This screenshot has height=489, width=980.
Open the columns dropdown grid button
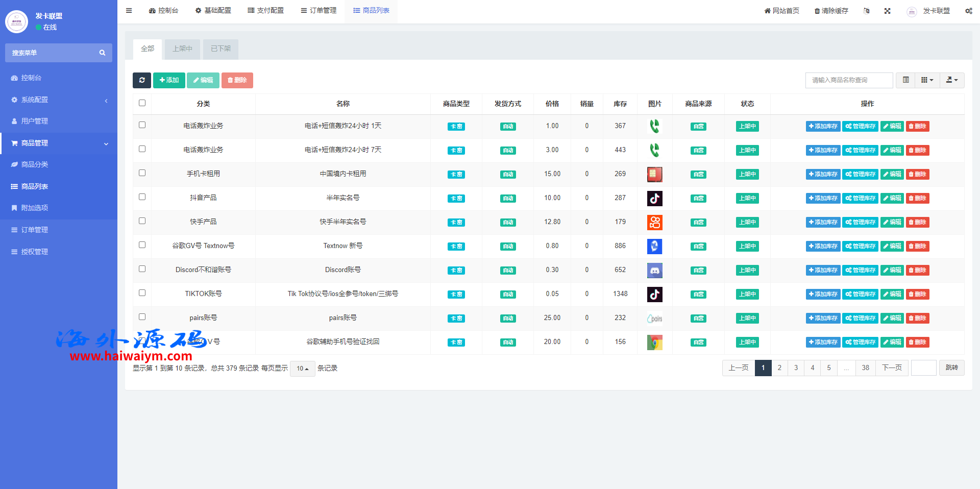pyautogui.click(x=927, y=80)
